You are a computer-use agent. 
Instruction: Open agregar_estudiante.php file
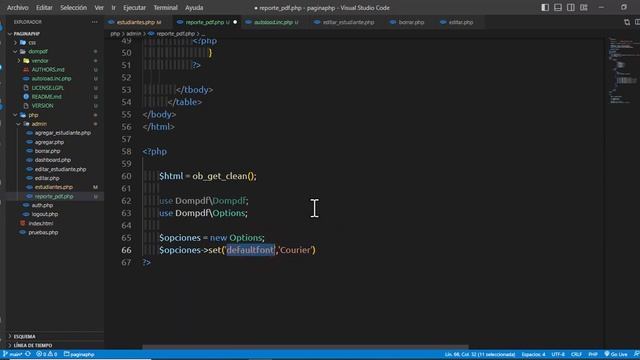(x=62, y=133)
